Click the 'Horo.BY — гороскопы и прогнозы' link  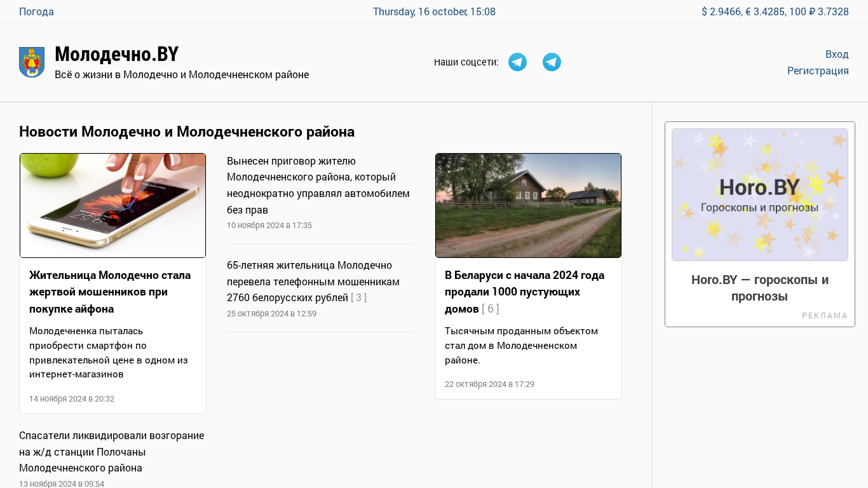[x=760, y=288]
